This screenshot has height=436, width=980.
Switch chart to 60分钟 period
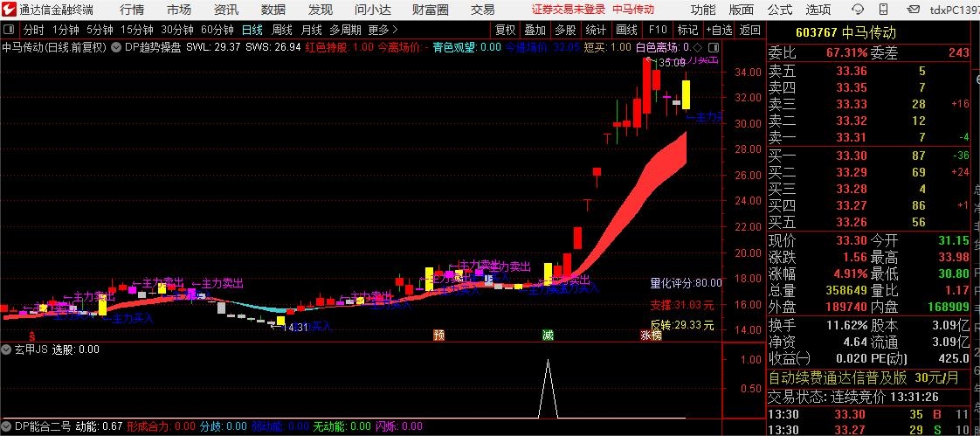[x=217, y=30]
